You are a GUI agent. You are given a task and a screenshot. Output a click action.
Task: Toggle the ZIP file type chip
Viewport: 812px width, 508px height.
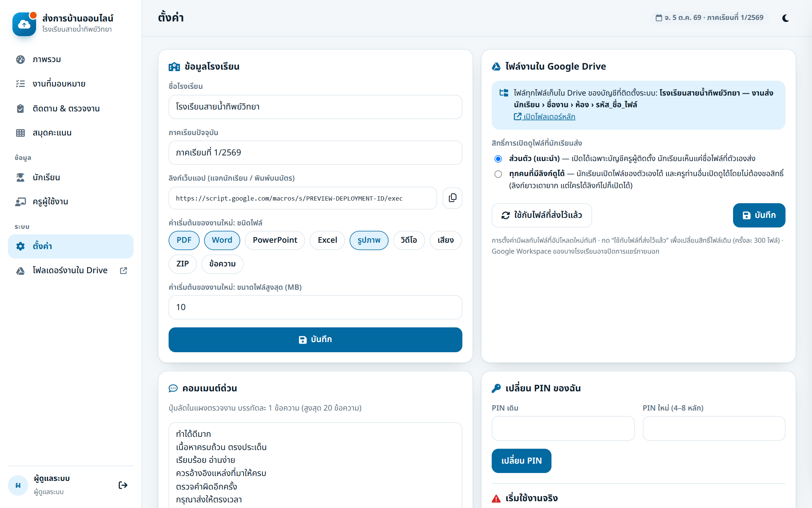point(182,264)
